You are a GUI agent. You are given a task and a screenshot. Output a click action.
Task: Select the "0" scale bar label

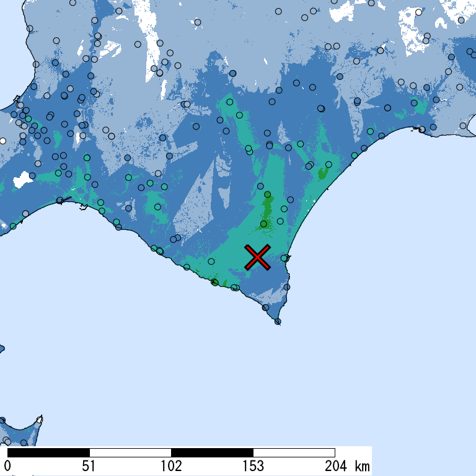coord(7,466)
